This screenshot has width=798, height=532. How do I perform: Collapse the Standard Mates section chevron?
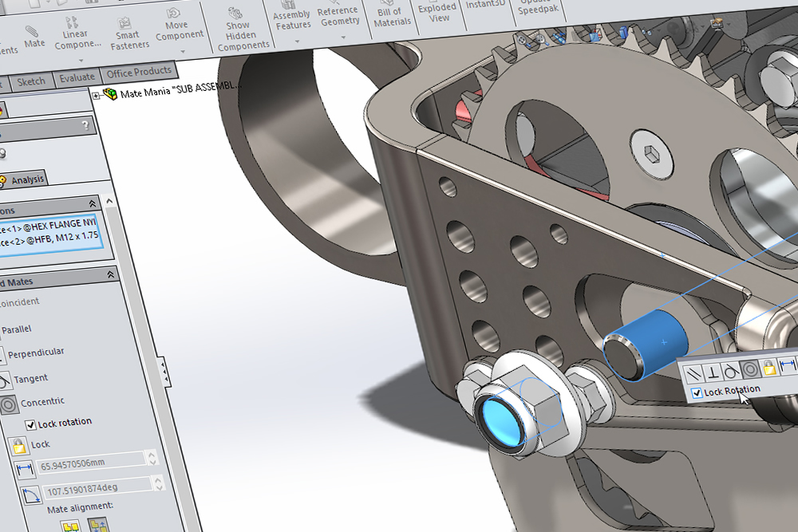coord(110,274)
